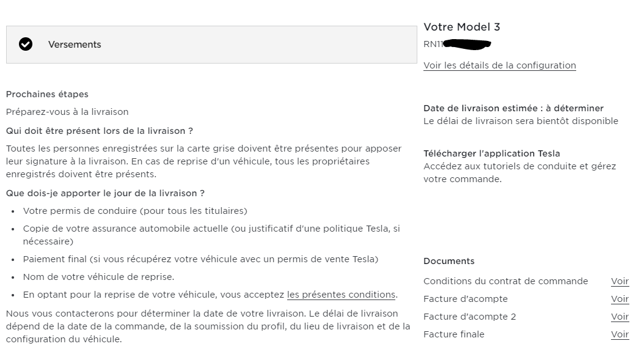The image size is (644, 360).
Task: Click the Prochaines étapes heading
Action: [x=47, y=94]
